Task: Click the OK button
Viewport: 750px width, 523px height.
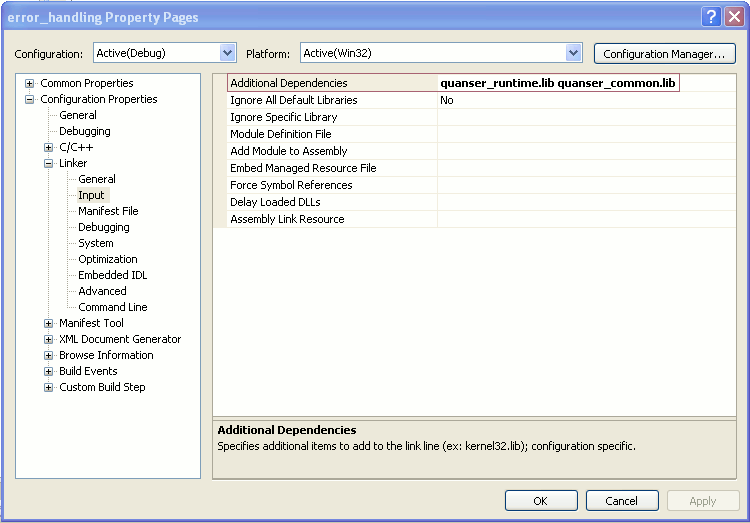Action: (541, 501)
